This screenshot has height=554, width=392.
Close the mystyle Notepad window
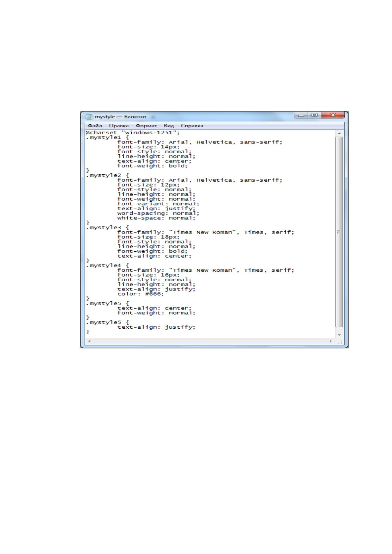pos(333,115)
